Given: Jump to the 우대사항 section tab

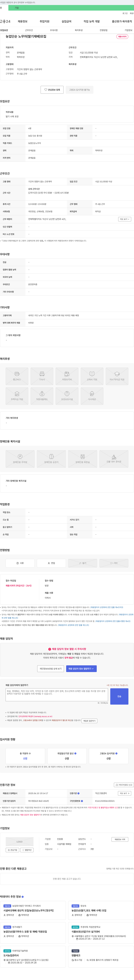Looking at the screenshot, I should 54,30.
